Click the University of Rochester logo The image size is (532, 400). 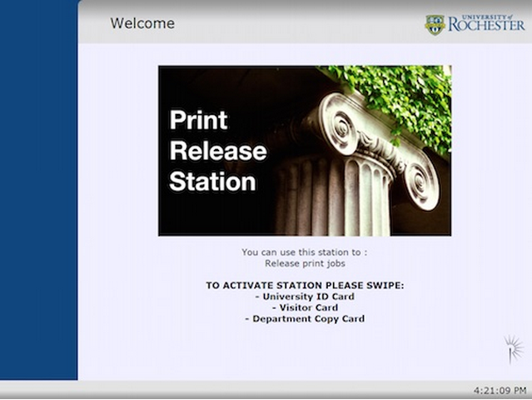475,25
